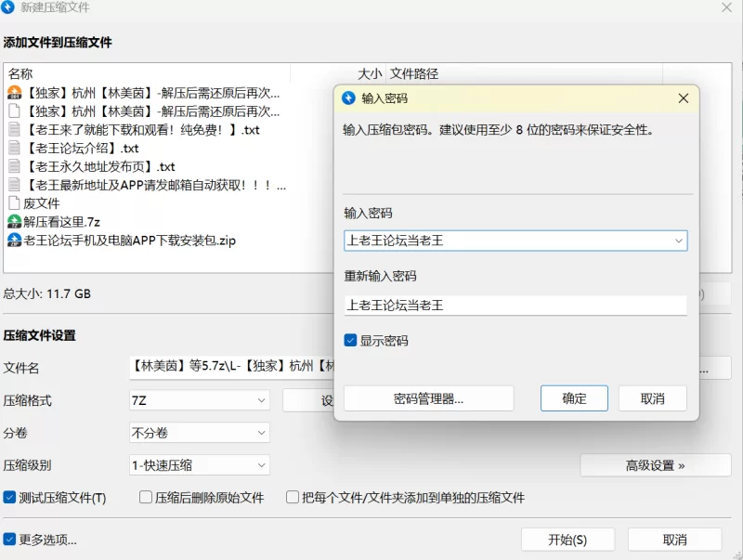Viewport: 743px width, 560px height.
Task: Click the 废文件 blank file icon
Action: (14, 203)
